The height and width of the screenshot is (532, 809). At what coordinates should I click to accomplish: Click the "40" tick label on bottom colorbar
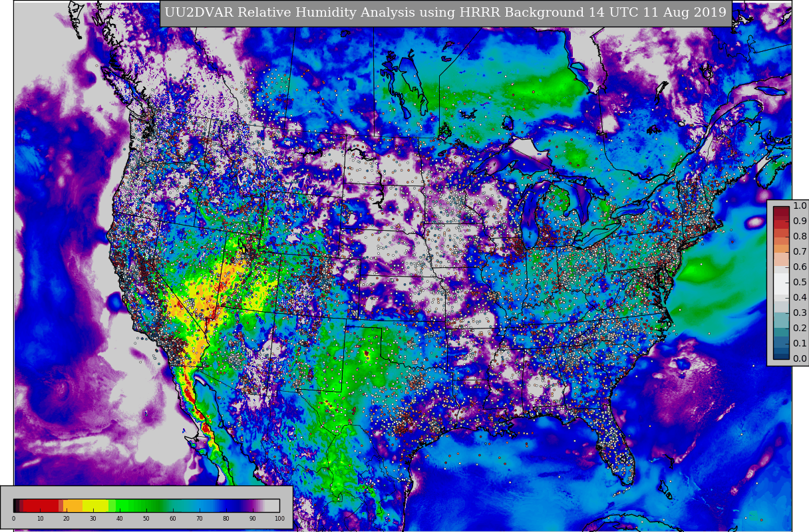tap(120, 519)
